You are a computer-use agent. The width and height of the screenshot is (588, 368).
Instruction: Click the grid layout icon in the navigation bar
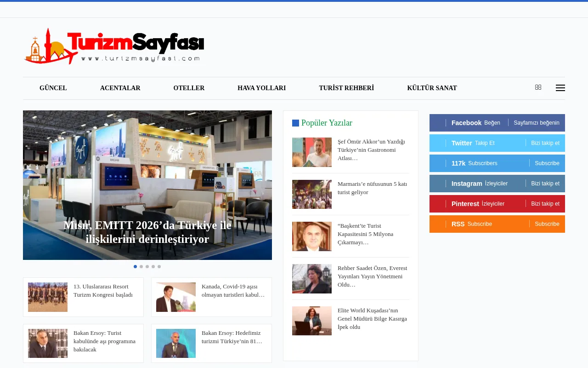pos(538,87)
